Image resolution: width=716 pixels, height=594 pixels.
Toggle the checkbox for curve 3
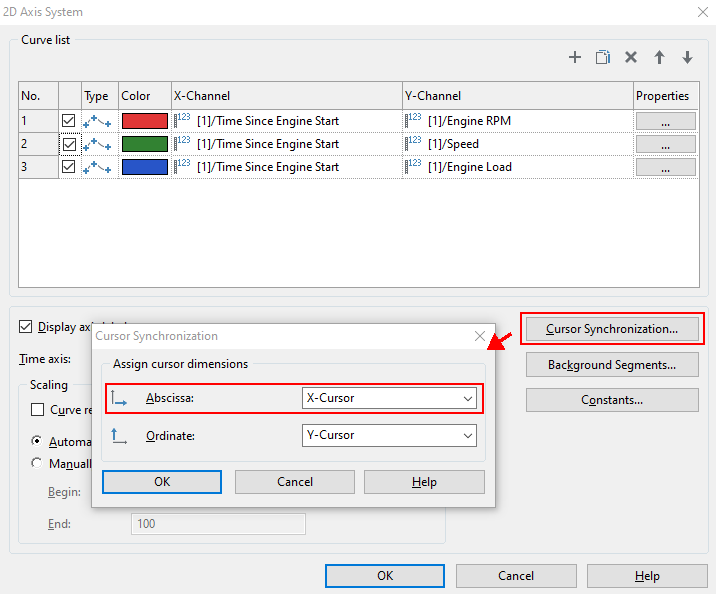pos(69,167)
